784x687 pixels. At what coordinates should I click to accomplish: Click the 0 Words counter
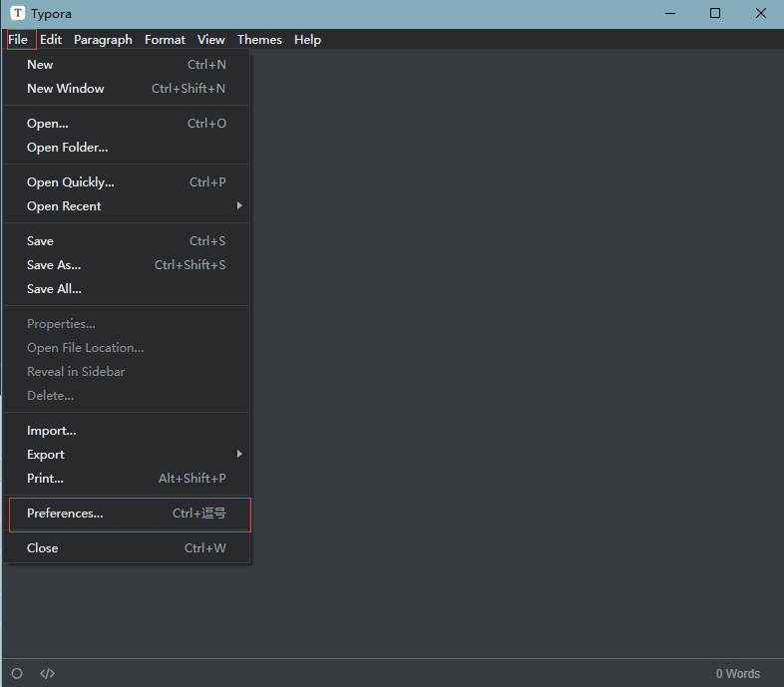(x=737, y=673)
